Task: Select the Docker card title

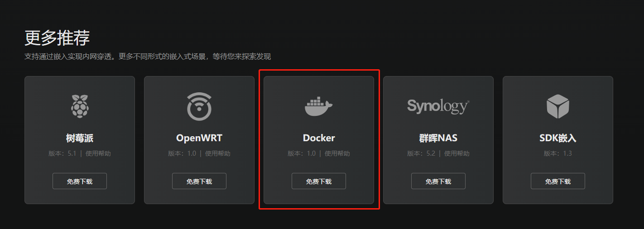Action: point(319,138)
